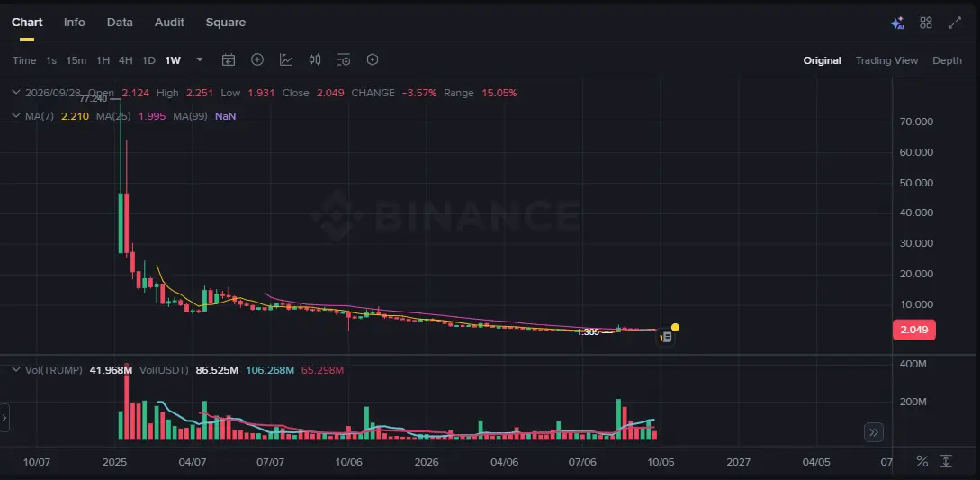This screenshot has height=480, width=980.
Task: Click the 70.000 price axis label
Action: coord(917,122)
